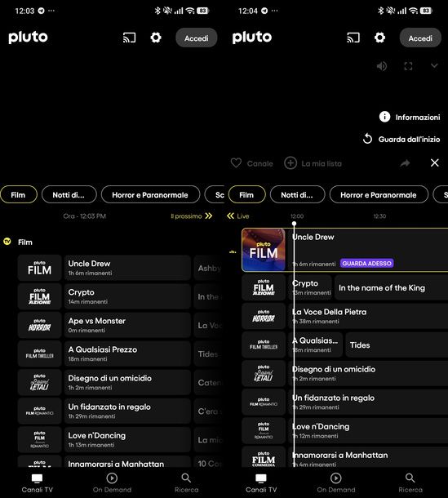This screenshot has width=448, height=498.
Task: Open Pluto Film Commedia logo in right guide
Action: [264, 458]
